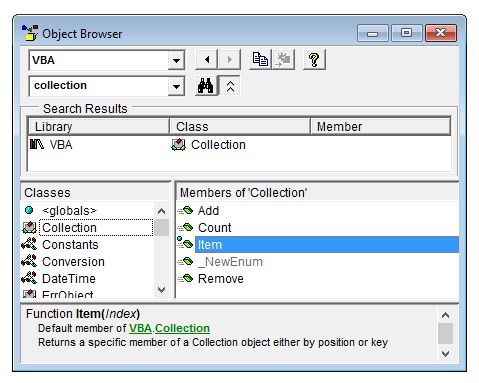Click the View Definition icon
This screenshot has height=383, width=479.
(283, 60)
